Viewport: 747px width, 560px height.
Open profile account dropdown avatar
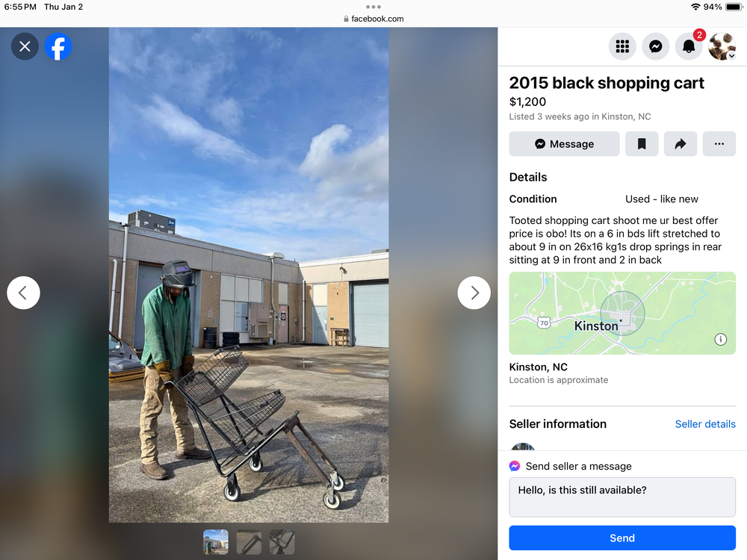coord(722,46)
